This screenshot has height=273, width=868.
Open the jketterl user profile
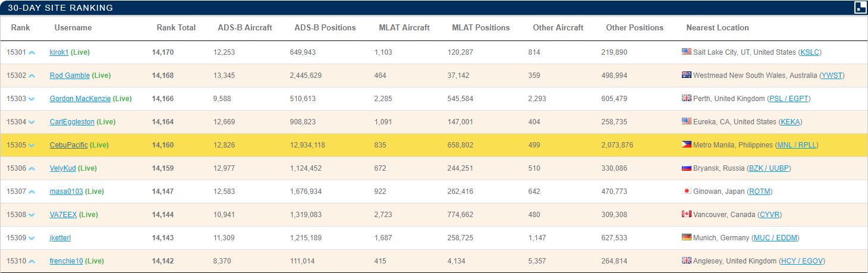tap(60, 238)
